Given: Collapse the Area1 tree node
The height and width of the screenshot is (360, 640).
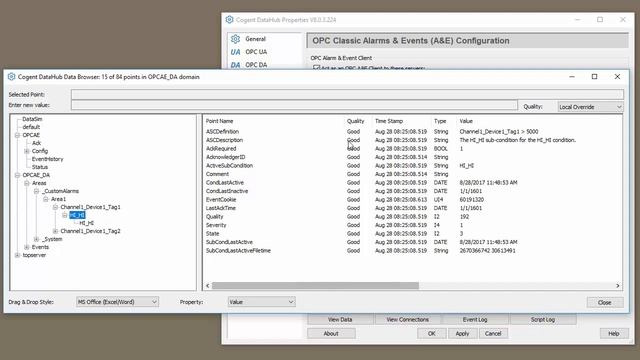Looking at the screenshot, I should (x=46, y=199).
